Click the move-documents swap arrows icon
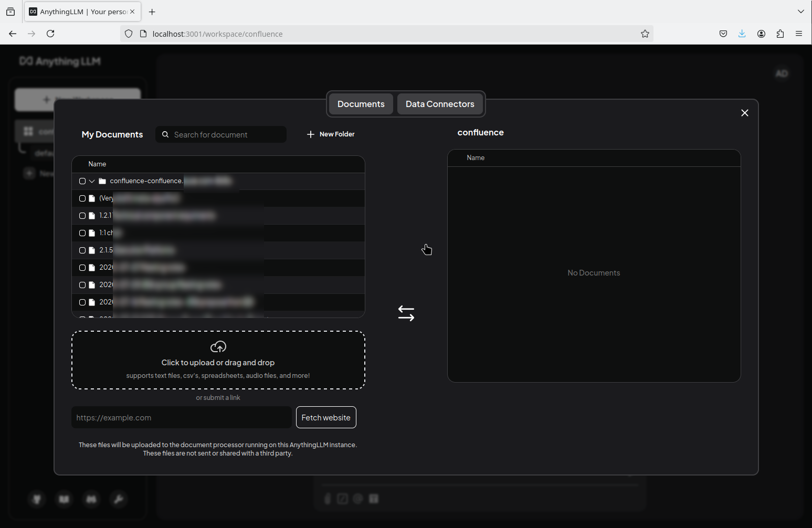 click(406, 313)
